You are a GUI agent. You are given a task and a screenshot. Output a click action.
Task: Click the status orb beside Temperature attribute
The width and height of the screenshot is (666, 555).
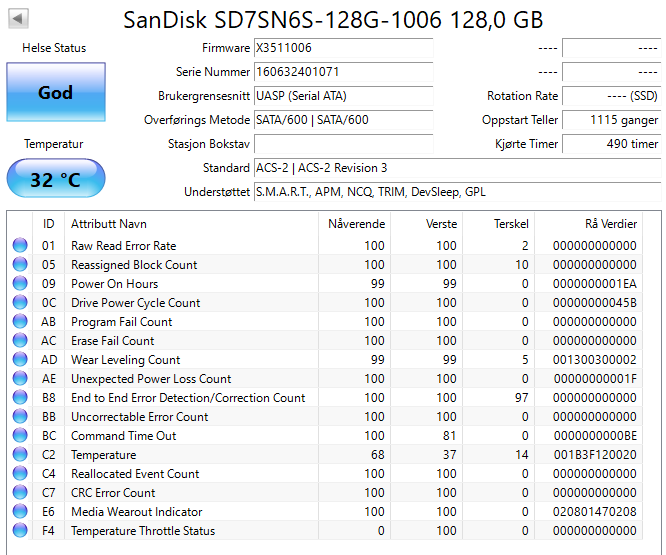tap(20, 455)
